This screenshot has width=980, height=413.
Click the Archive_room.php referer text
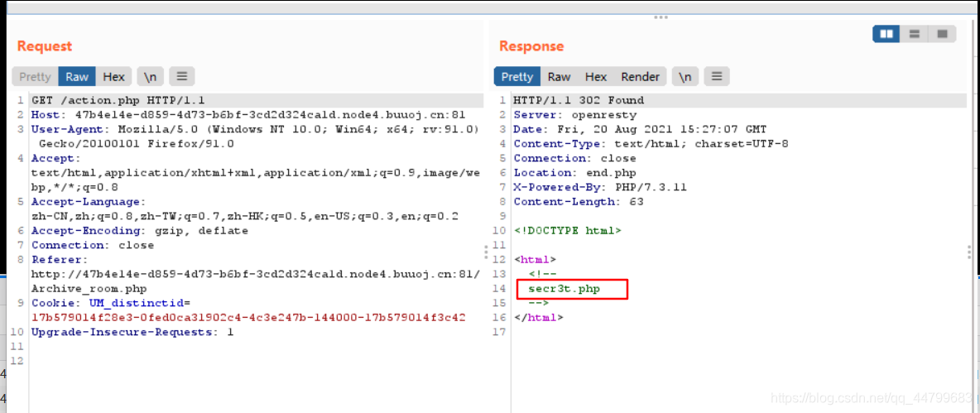point(89,289)
